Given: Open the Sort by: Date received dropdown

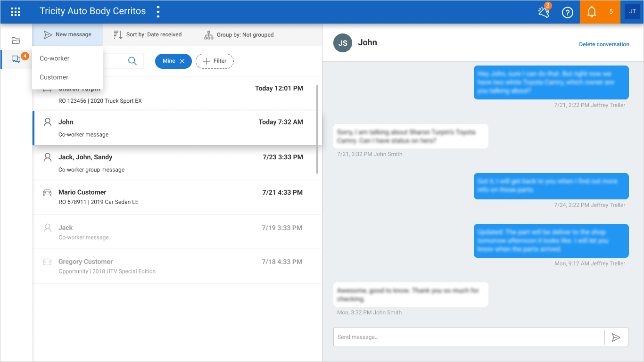Looking at the screenshot, I should [148, 35].
